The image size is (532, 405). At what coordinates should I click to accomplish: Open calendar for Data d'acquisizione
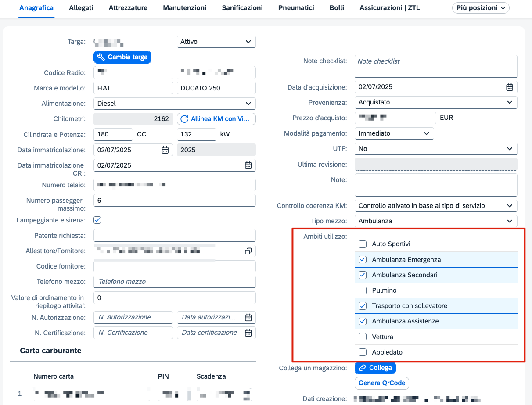(510, 87)
